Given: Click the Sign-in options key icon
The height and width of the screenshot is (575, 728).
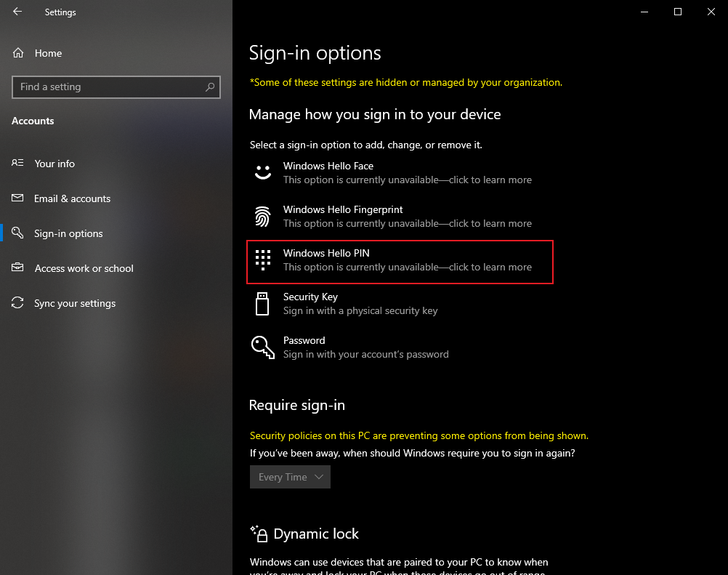Looking at the screenshot, I should tap(17, 233).
